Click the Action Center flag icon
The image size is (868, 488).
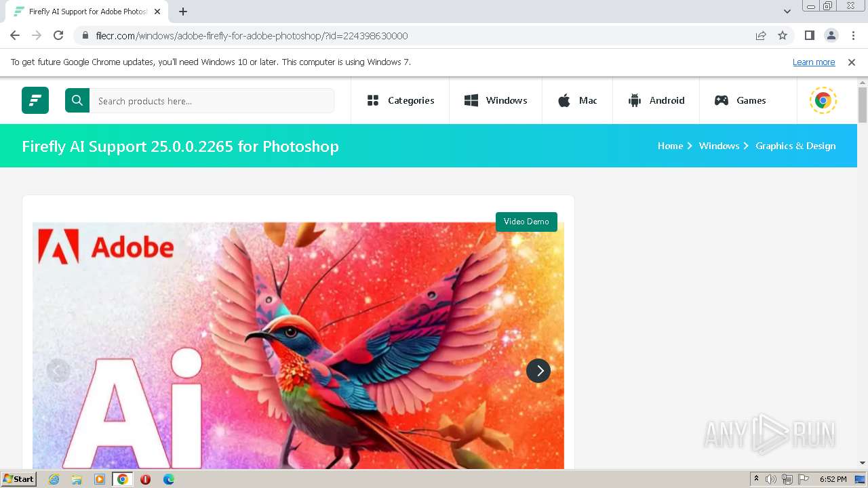click(804, 479)
